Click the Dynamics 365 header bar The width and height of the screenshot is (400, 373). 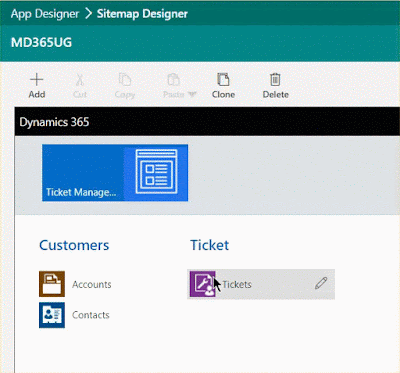(207, 122)
